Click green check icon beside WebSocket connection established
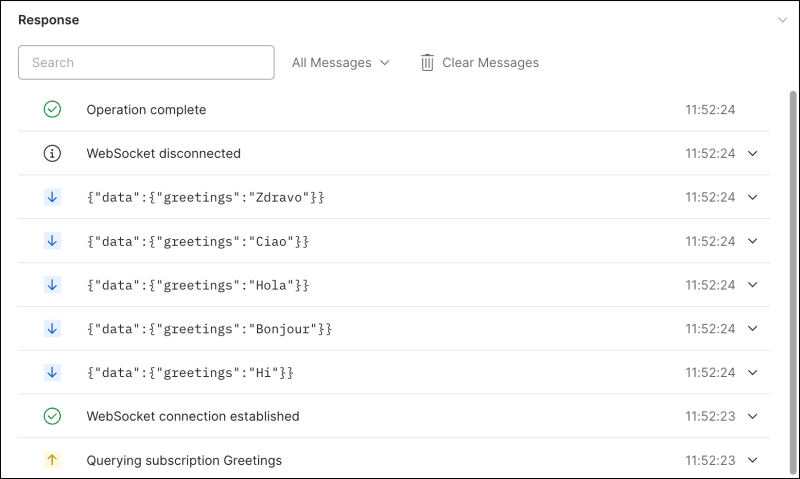The image size is (800, 479). pos(53,416)
